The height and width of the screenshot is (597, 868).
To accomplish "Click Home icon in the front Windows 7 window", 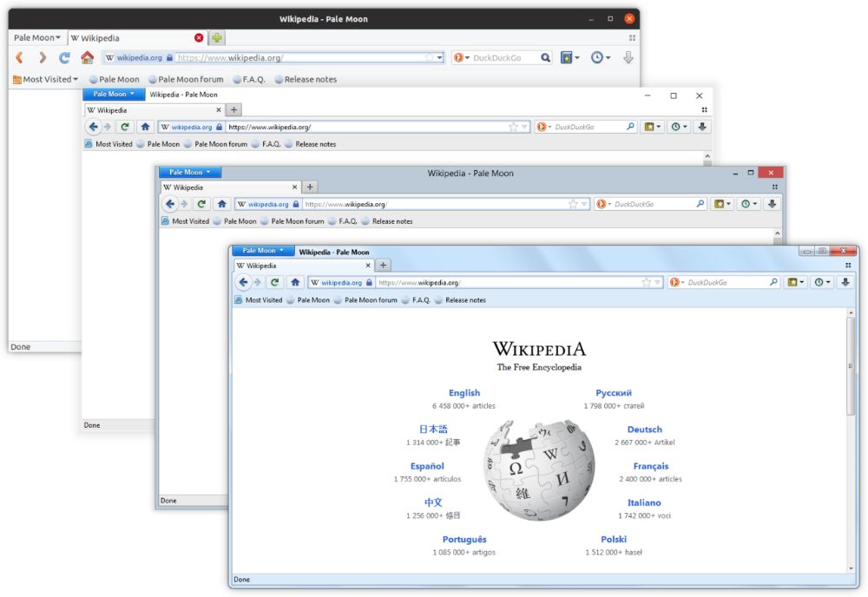I will pos(295,282).
